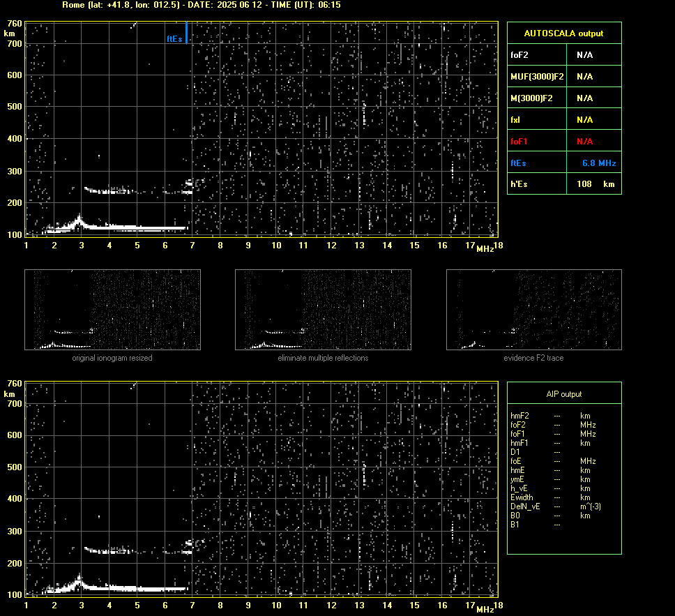The image size is (675, 616).
Task: Click the '13' MHz axis label of the bottom ionogram
Action: point(359,606)
